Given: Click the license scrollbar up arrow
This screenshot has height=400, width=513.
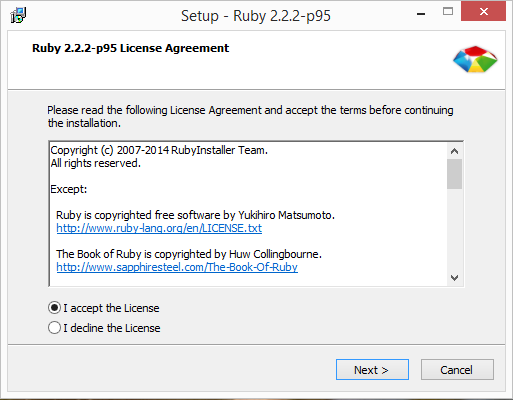Looking at the screenshot, I should [x=454, y=151].
